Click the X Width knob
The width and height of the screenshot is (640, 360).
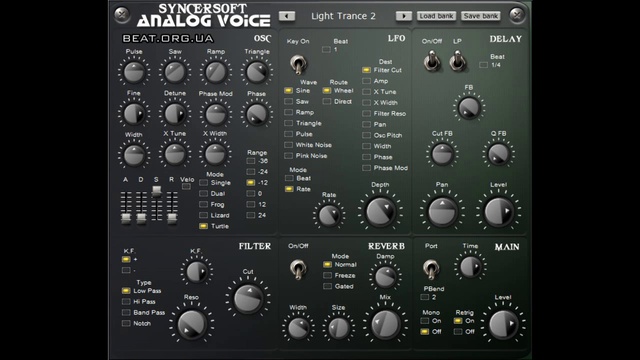(x=215, y=154)
